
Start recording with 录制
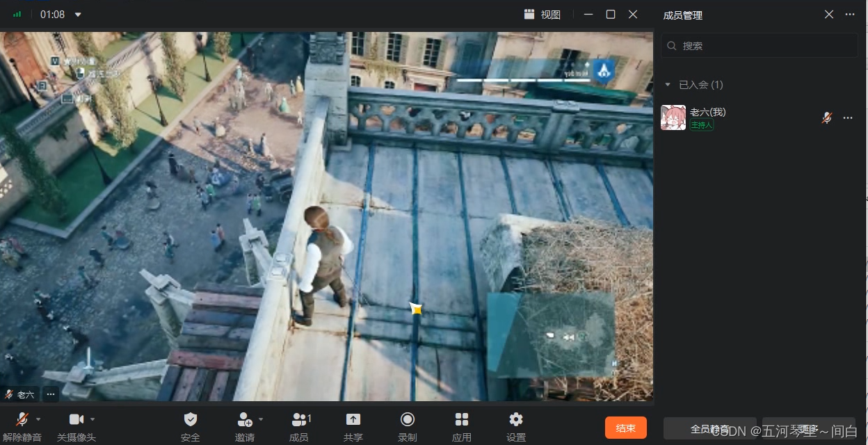[x=408, y=426]
